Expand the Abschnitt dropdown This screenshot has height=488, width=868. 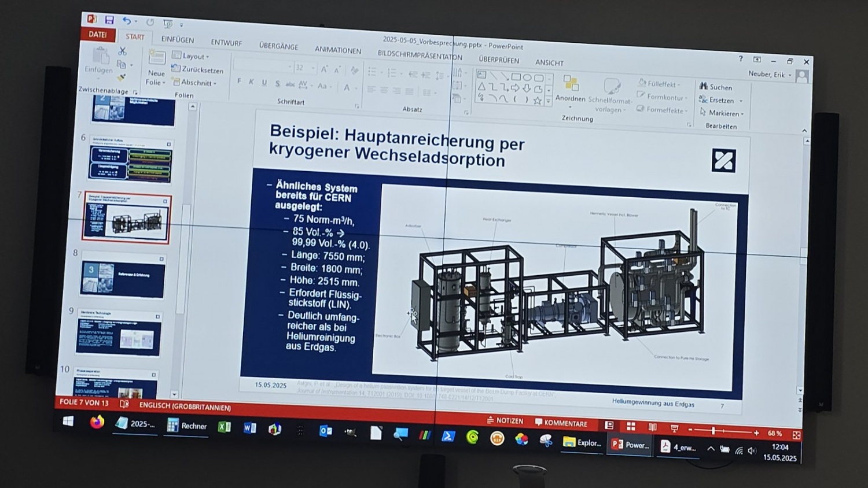[x=194, y=83]
